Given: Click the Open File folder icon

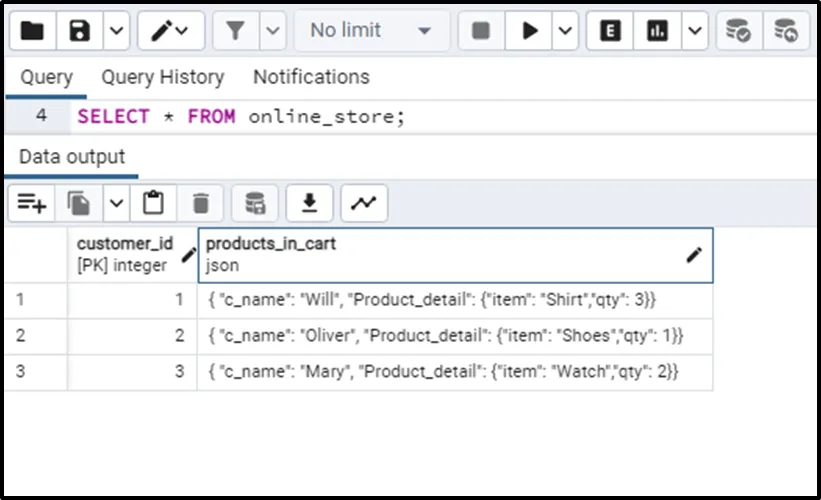Looking at the screenshot, I should 33,31.
